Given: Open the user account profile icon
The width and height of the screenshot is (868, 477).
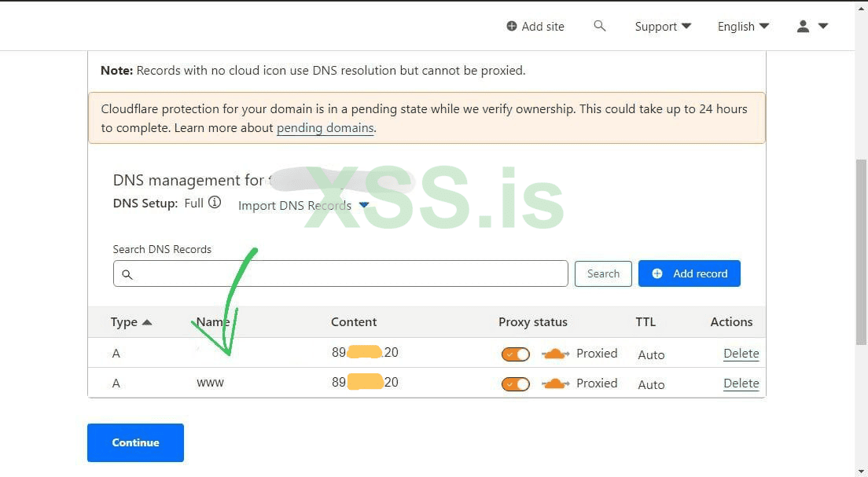Looking at the screenshot, I should pos(803,26).
